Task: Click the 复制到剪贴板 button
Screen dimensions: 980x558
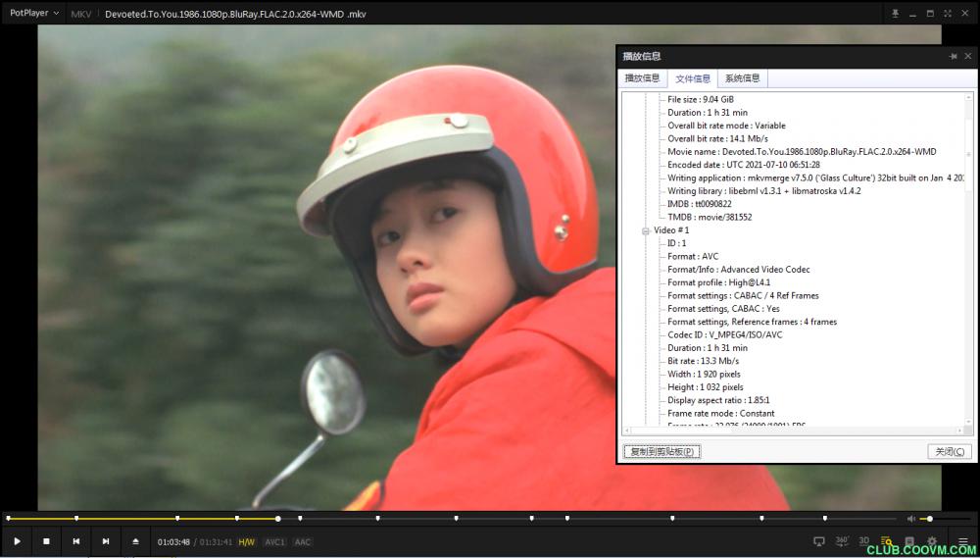Action: pyautogui.click(x=661, y=452)
